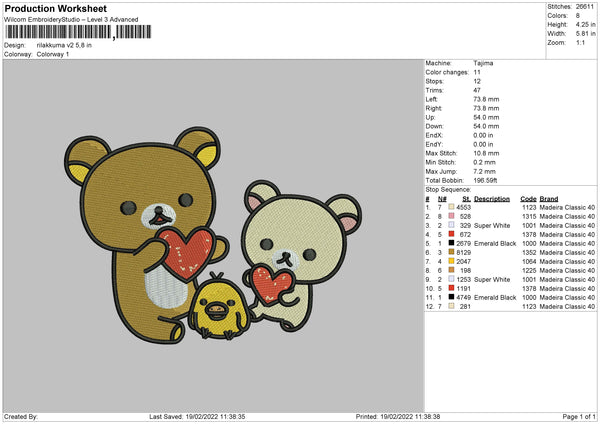Click thread code '1064' in stop 7
The width and height of the screenshot is (600, 424).
[x=529, y=261]
